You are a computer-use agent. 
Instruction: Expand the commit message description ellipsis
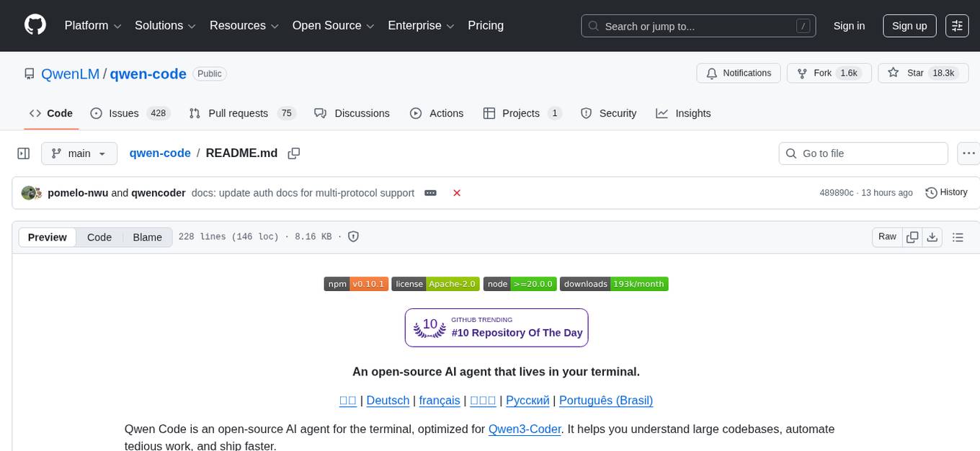[x=430, y=192]
